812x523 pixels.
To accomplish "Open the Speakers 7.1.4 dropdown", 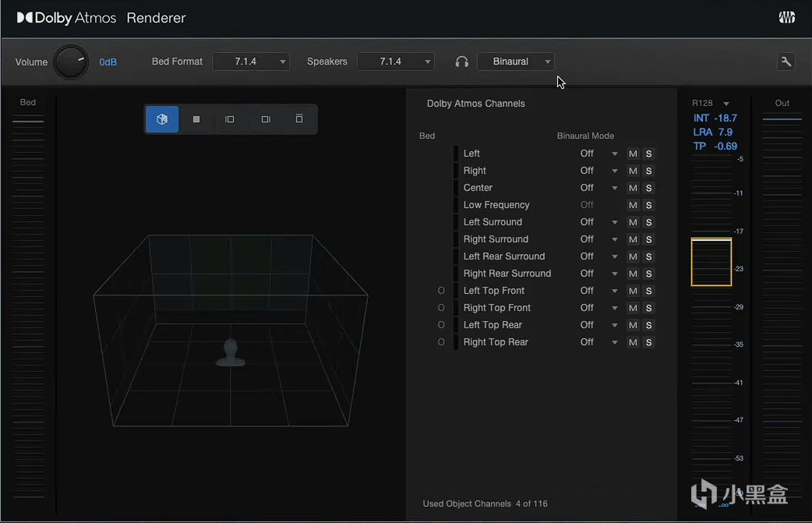I will [396, 62].
